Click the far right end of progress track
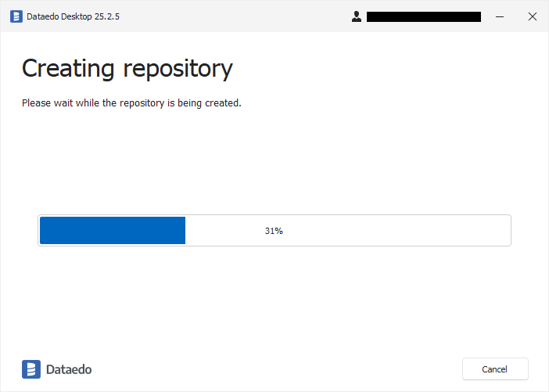The height and width of the screenshot is (392, 549). click(504, 231)
